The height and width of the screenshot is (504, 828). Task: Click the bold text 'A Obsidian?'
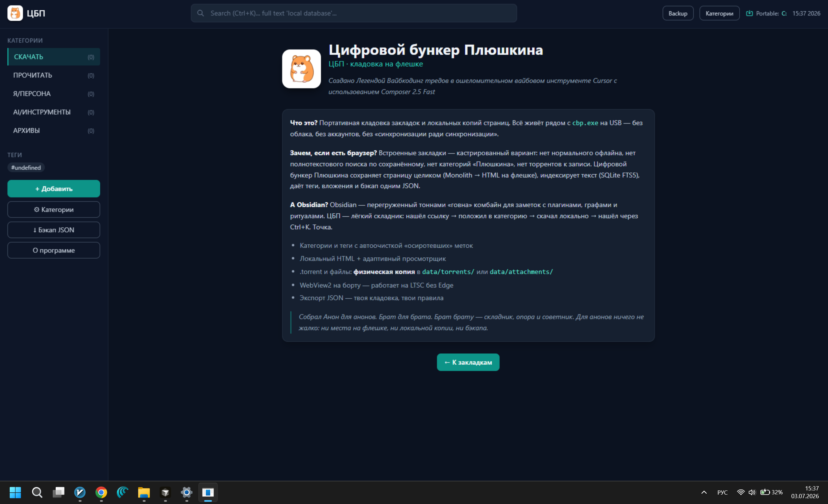(x=309, y=205)
